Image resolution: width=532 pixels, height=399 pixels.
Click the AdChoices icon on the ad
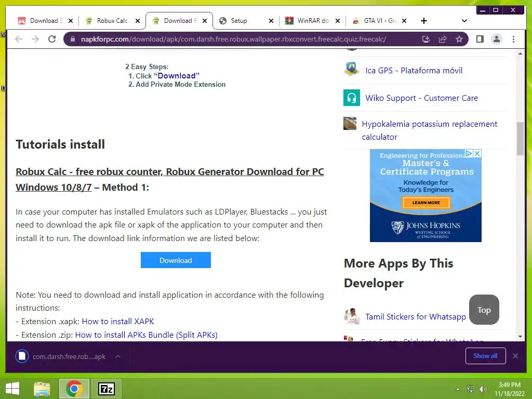click(469, 153)
